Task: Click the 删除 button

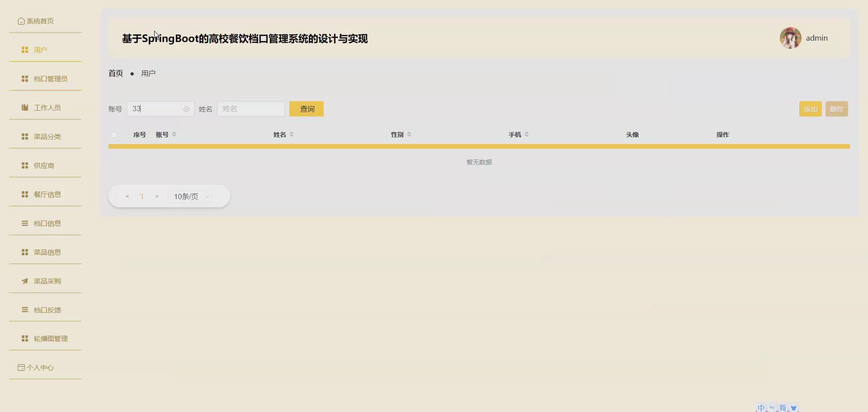Action: click(x=836, y=109)
